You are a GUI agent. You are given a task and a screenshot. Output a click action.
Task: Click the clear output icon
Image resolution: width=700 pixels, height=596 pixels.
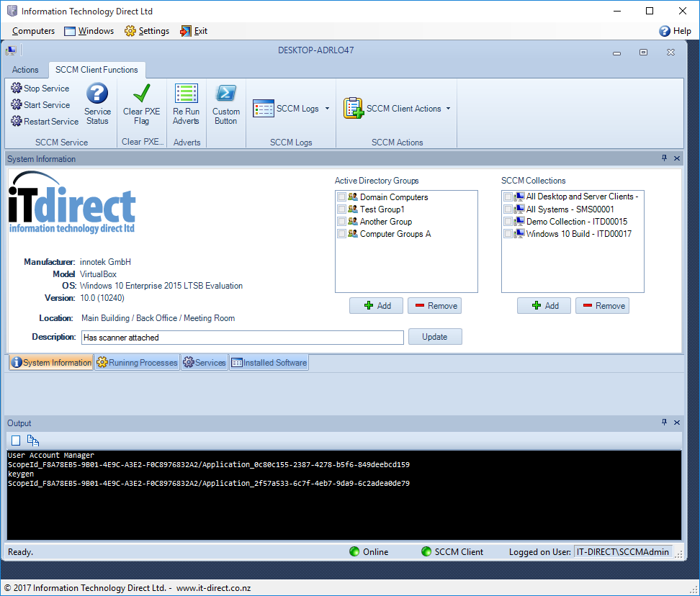click(x=16, y=441)
